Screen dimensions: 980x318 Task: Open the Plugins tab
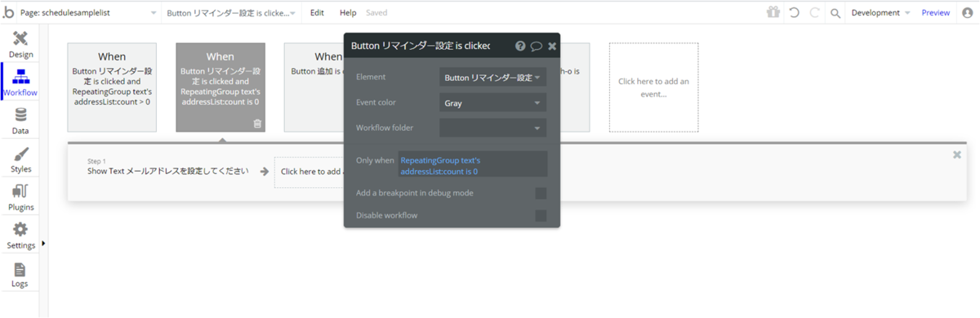20,197
